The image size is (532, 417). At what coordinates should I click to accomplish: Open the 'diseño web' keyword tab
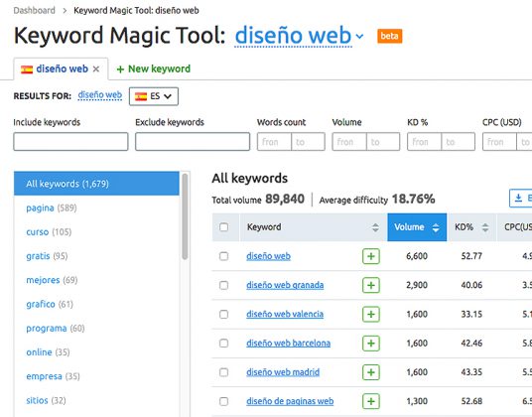[x=62, y=69]
